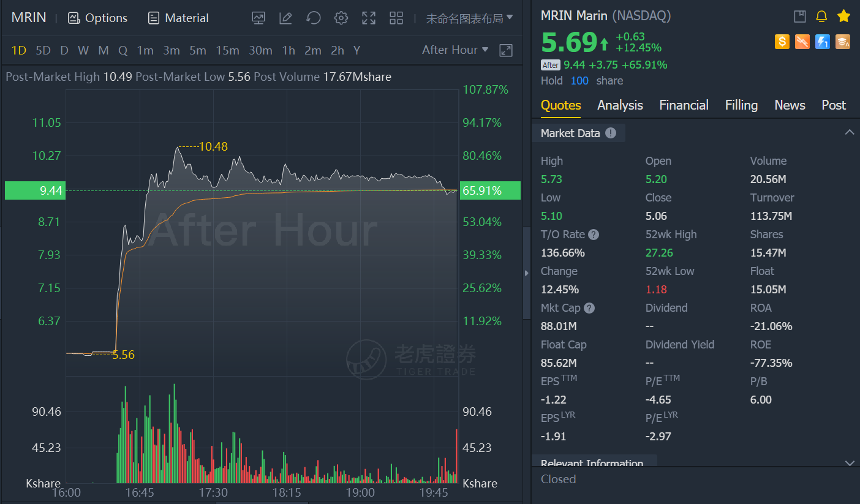Switch to the 3m interval
Image resolution: width=860 pixels, height=504 pixels.
(172, 50)
